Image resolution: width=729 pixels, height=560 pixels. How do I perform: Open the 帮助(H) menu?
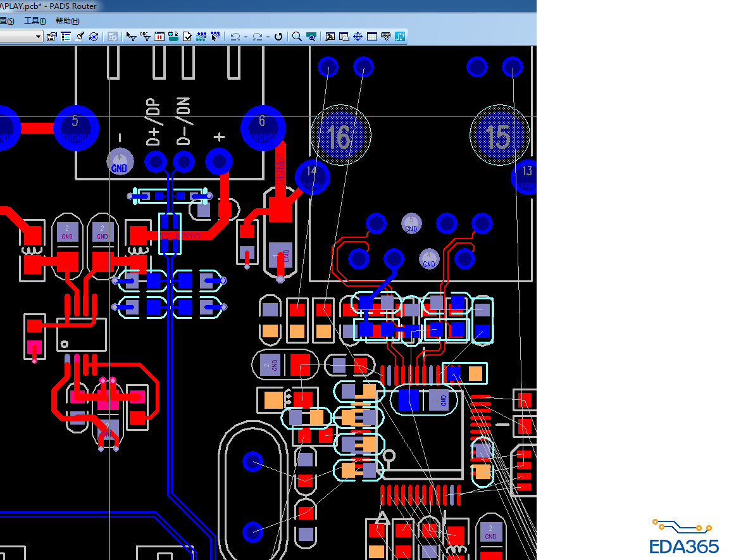click(x=68, y=21)
